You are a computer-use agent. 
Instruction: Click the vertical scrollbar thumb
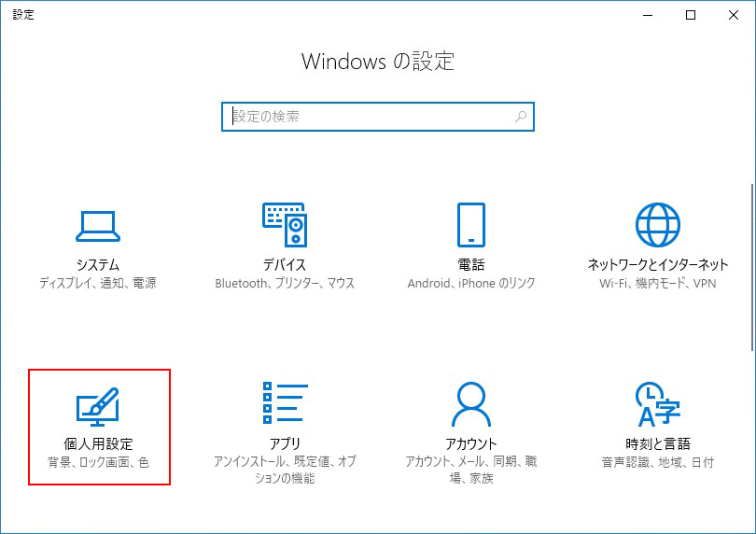pyautogui.click(x=752, y=267)
